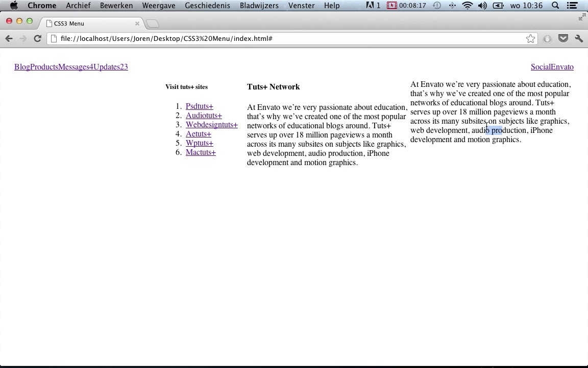Open the Geschiedenis menu

[207, 5]
